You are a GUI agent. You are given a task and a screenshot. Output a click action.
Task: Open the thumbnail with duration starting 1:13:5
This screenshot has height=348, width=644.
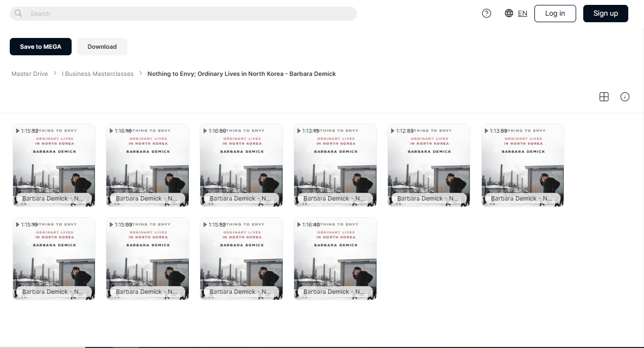[522, 165]
